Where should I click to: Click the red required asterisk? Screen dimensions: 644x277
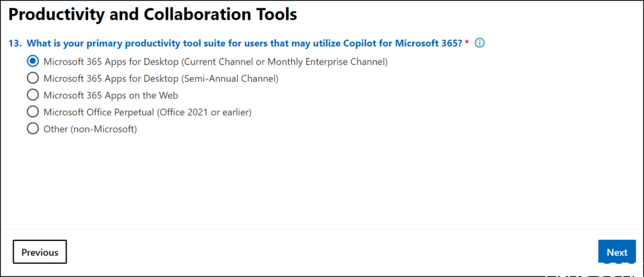click(x=467, y=43)
